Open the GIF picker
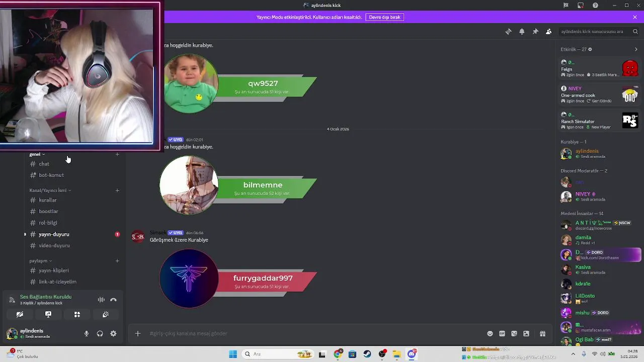 502,333
